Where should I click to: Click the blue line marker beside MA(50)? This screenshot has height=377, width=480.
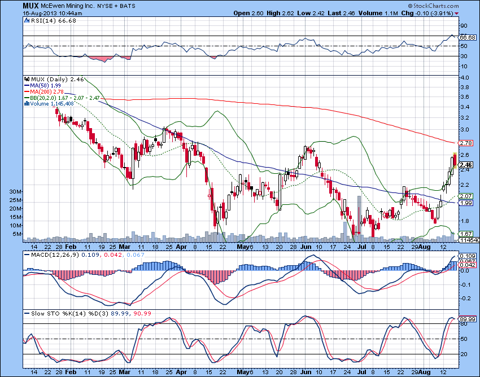point(27,86)
